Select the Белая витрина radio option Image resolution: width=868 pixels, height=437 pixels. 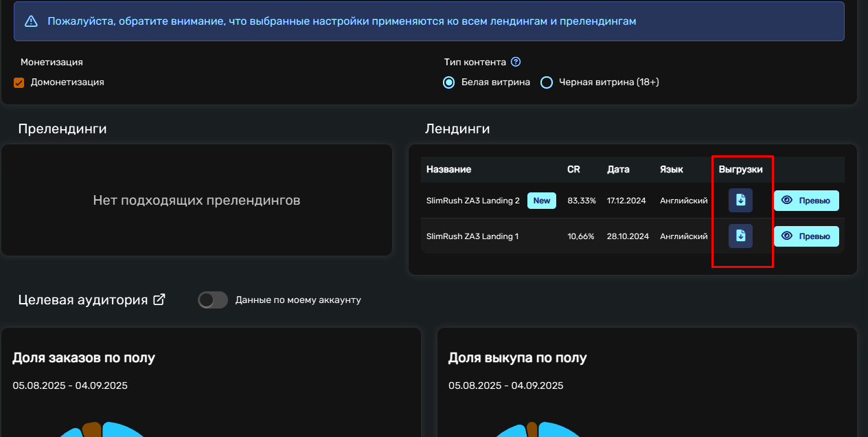449,82
